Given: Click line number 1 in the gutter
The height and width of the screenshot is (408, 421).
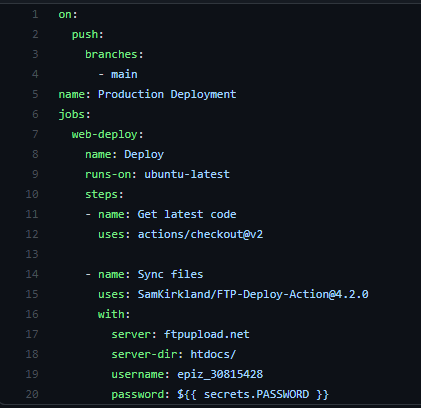Looking at the screenshot, I should click(35, 14).
